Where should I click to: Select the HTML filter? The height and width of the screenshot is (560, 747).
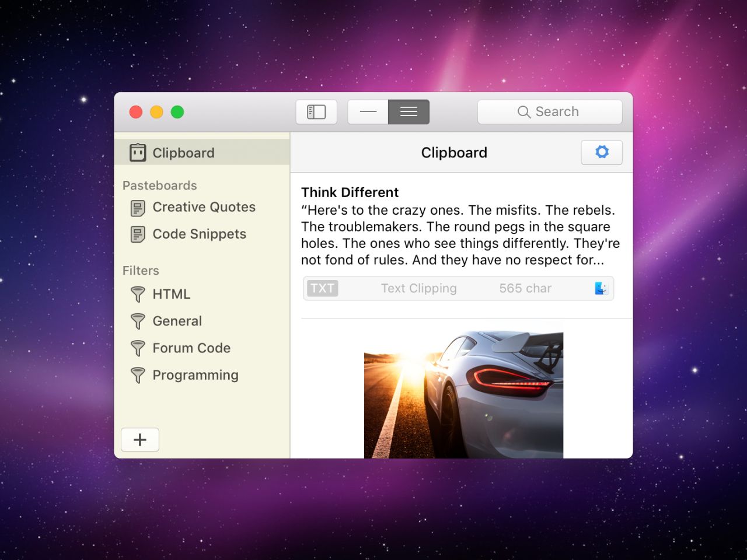click(171, 294)
